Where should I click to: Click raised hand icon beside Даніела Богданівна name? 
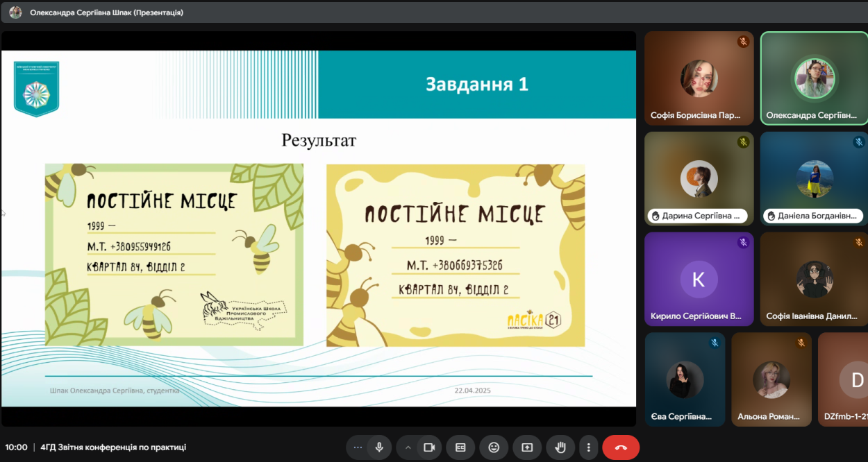point(769,216)
